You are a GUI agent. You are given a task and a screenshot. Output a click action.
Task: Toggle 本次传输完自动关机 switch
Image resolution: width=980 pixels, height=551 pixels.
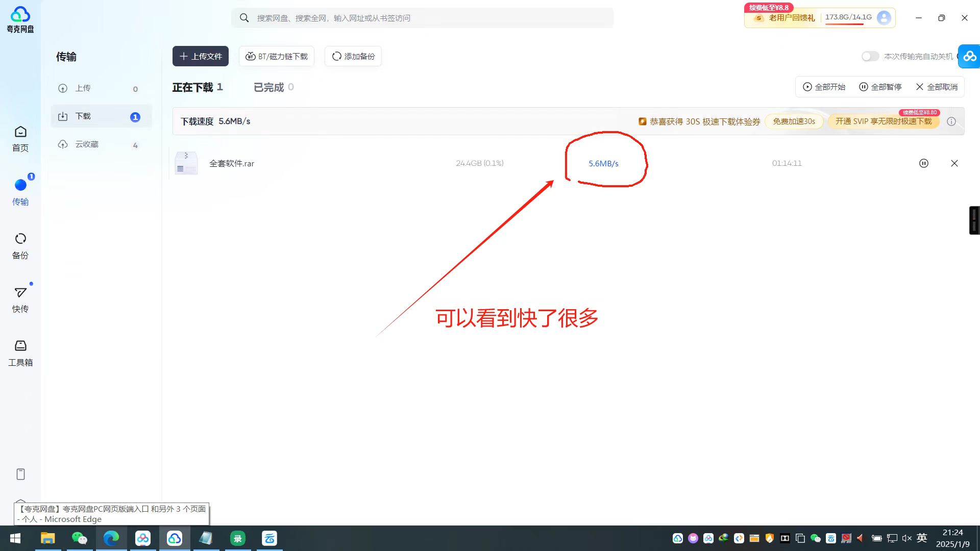click(870, 56)
